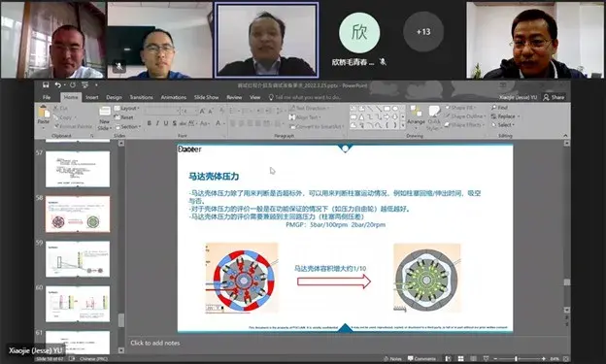Open the Change Case dropdown

(x=205, y=123)
